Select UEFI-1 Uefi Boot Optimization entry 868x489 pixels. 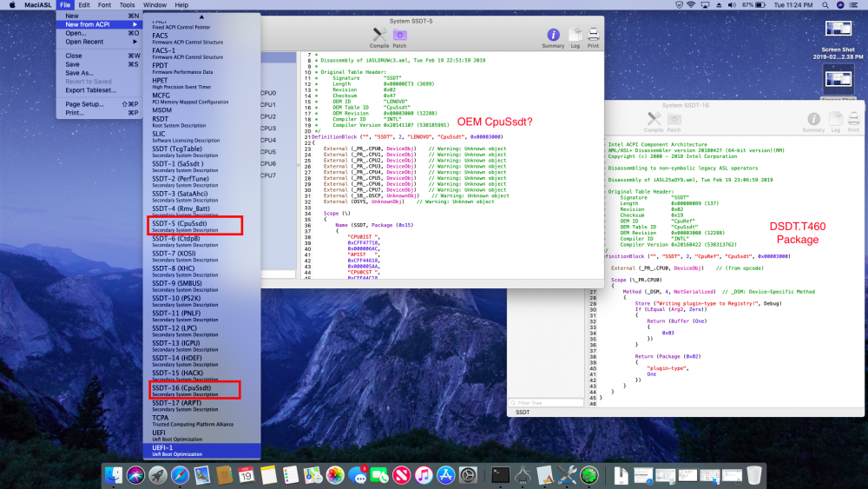click(x=201, y=450)
